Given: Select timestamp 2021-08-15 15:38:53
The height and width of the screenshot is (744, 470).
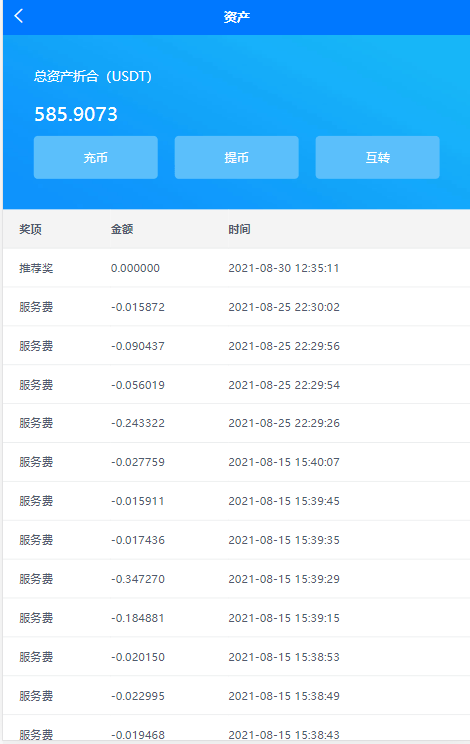Looking at the screenshot, I should 284,657.
